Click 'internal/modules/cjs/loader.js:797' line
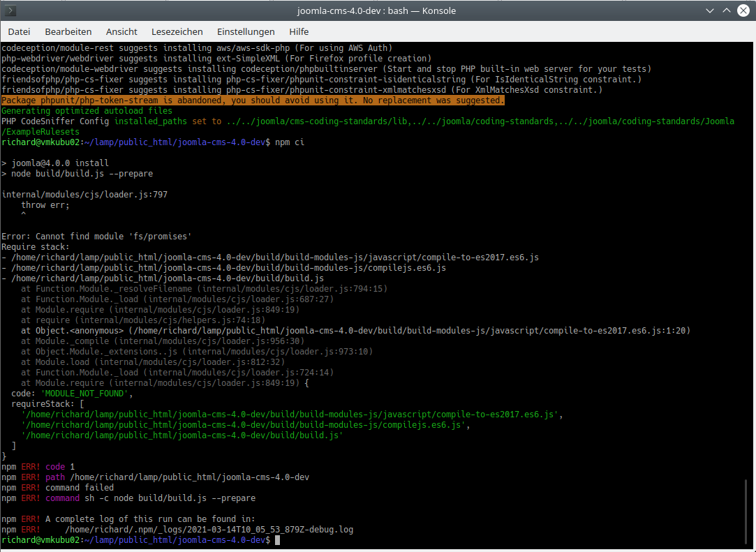 (84, 195)
